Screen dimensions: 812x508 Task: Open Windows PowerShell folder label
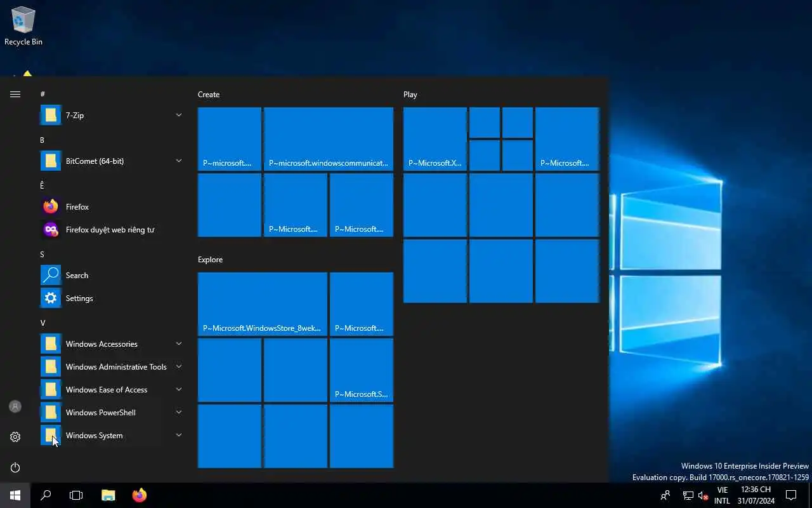click(101, 412)
